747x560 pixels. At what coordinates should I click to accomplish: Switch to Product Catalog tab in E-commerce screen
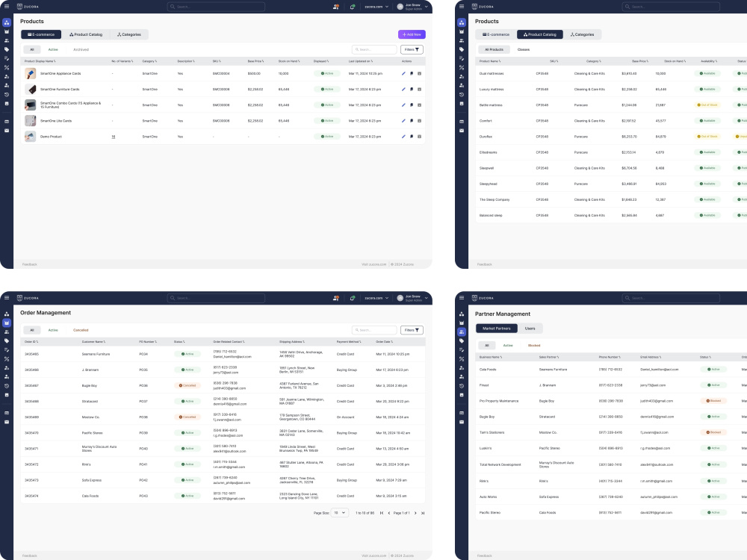(86, 34)
